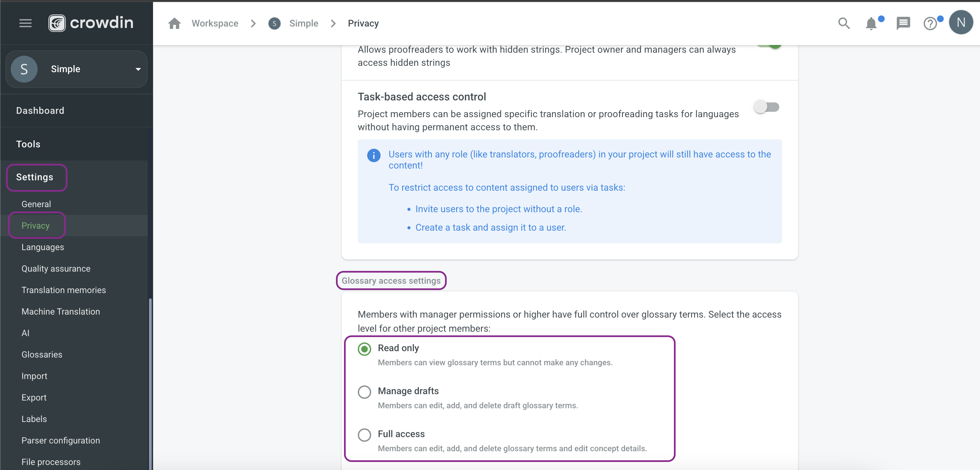Open the Languages settings item
Screen dimensions: 980x470
pos(43,247)
